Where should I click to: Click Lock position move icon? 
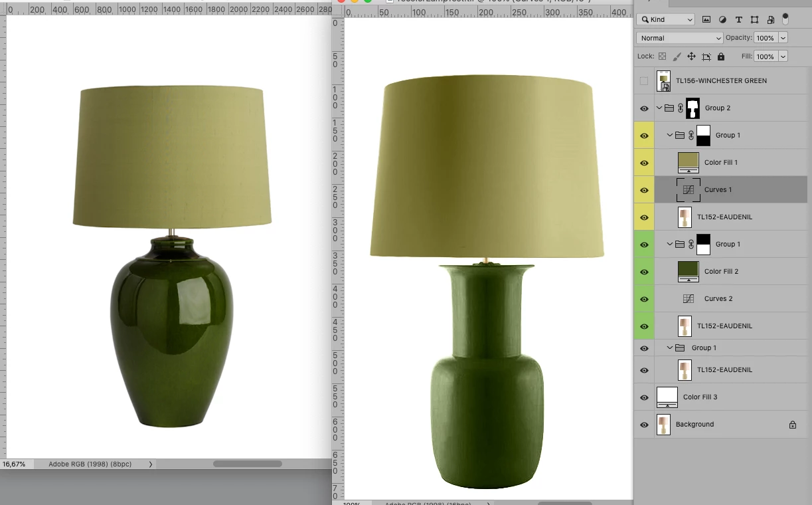click(691, 56)
